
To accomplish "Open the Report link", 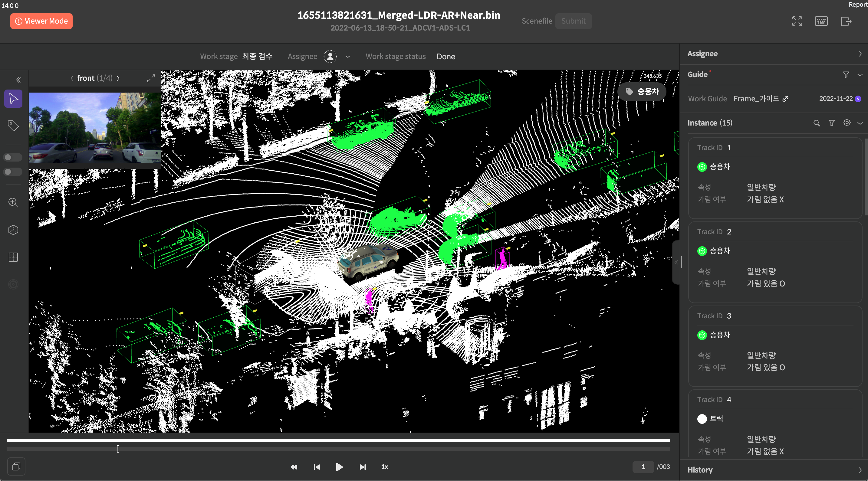I will (858, 4).
